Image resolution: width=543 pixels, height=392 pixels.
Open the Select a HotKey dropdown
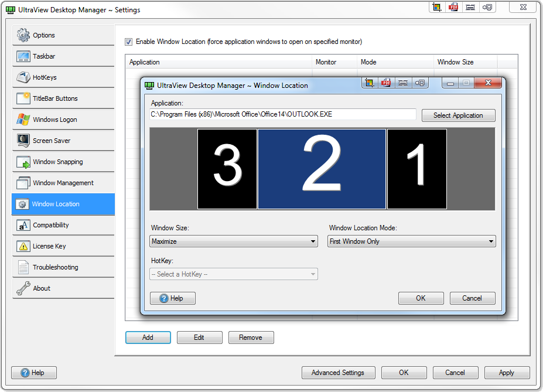[234, 274]
